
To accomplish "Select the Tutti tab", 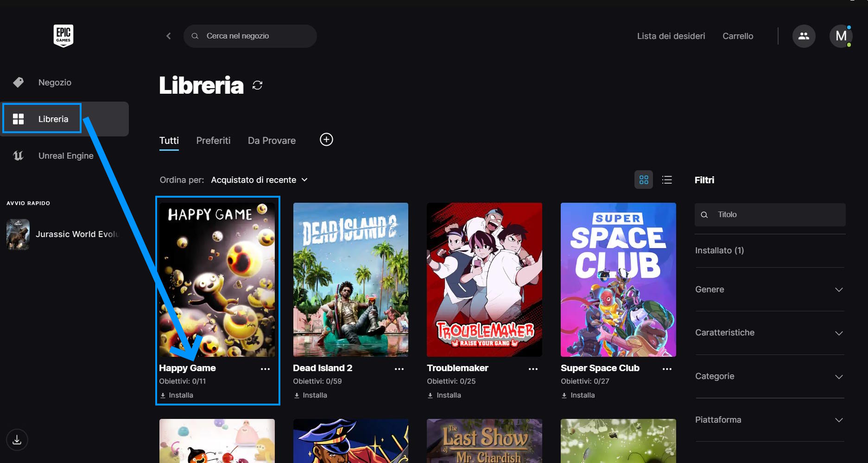I will click(x=169, y=141).
